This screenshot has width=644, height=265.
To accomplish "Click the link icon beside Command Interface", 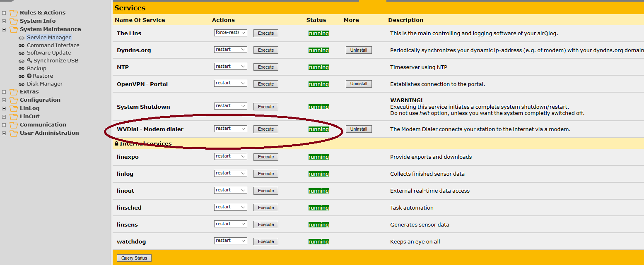I will (22, 45).
